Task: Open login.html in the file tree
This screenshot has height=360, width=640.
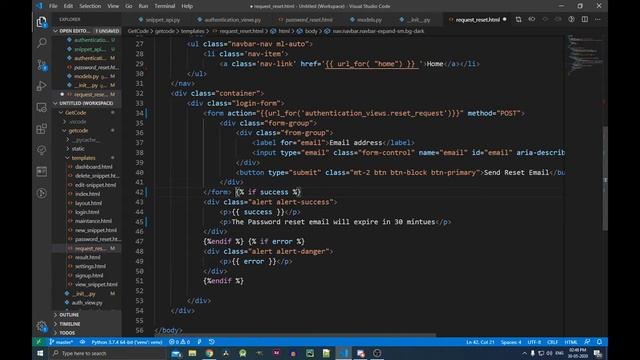Action: [87, 212]
